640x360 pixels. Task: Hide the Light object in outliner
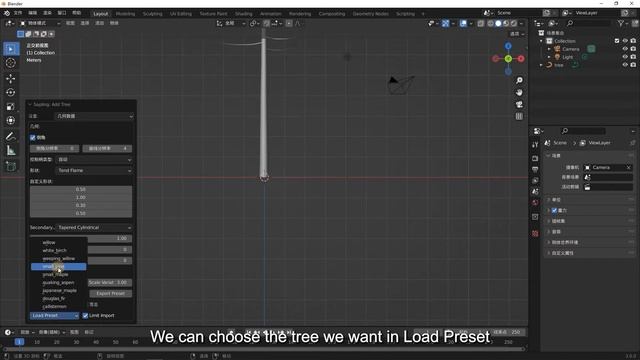click(625, 57)
